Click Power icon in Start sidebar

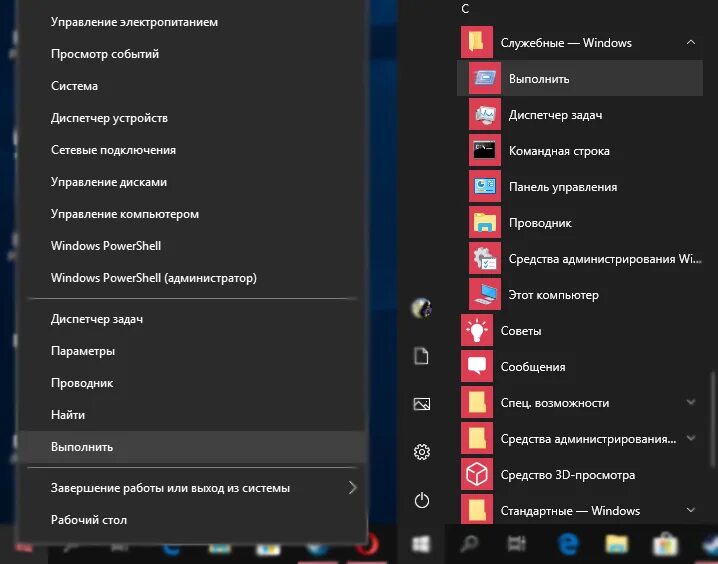pos(421,500)
